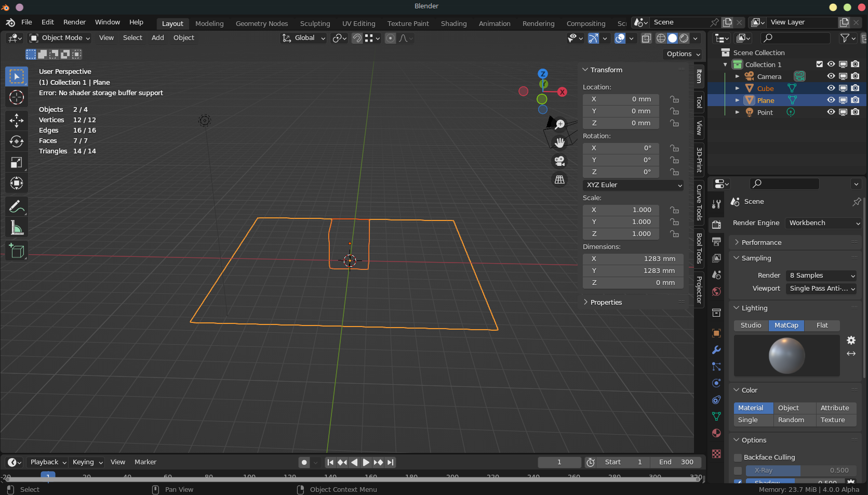Open the Render menu
Viewport: 868px width, 495px height.
(74, 22)
